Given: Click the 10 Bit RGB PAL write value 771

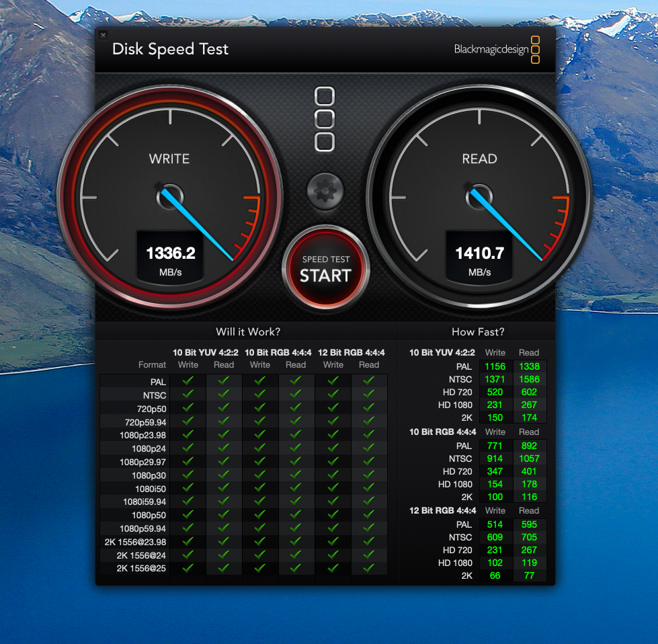Looking at the screenshot, I should pos(495,446).
